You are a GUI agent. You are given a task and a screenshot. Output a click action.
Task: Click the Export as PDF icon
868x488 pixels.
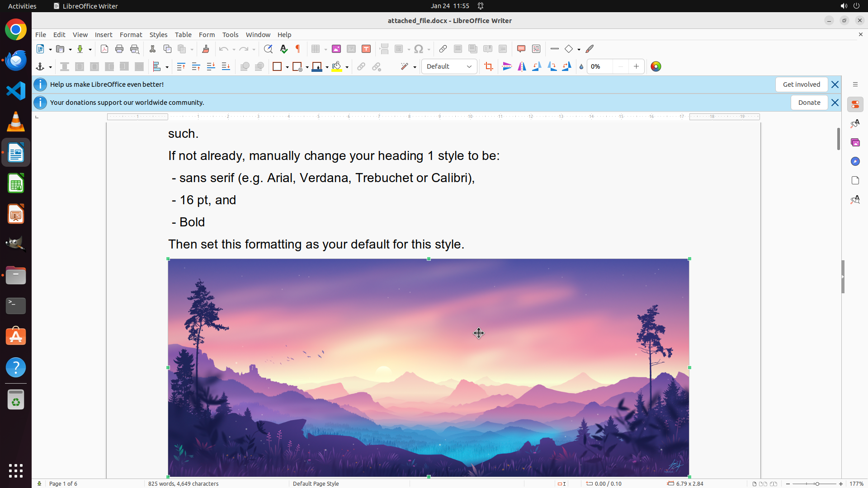click(104, 49)
